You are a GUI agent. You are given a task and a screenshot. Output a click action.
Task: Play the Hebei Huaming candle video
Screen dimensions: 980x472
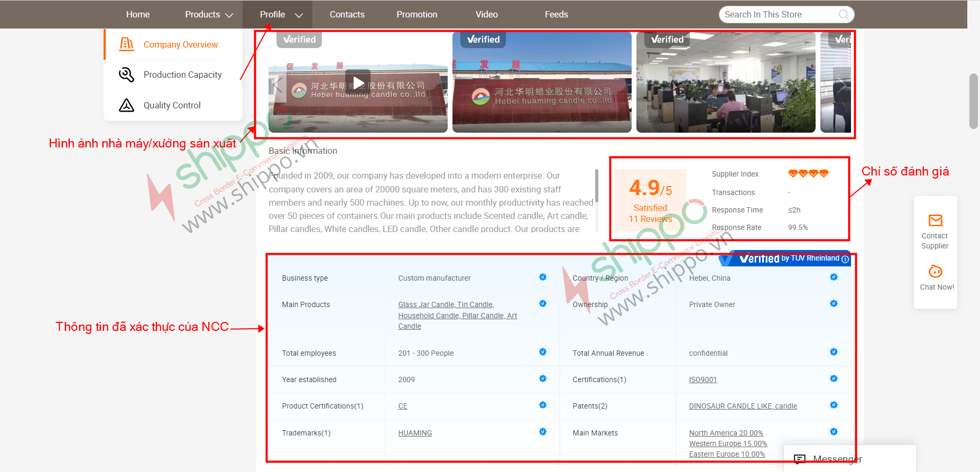pos(358,82)
